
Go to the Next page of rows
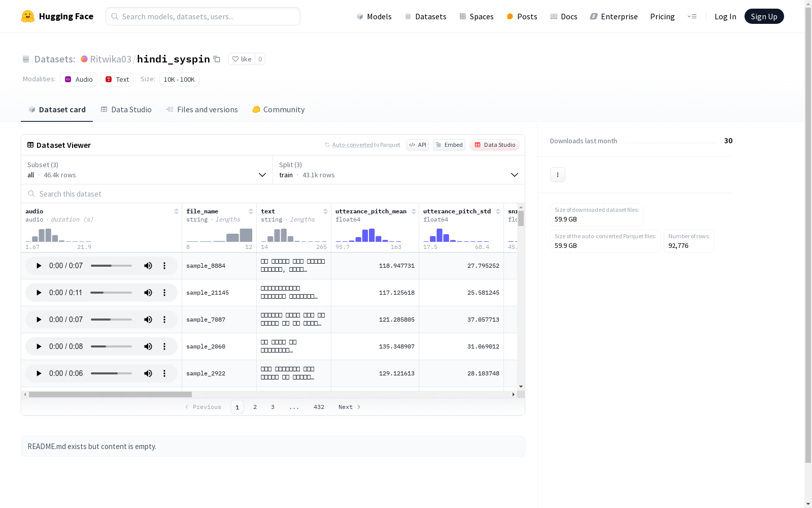(x=349, y=407)
